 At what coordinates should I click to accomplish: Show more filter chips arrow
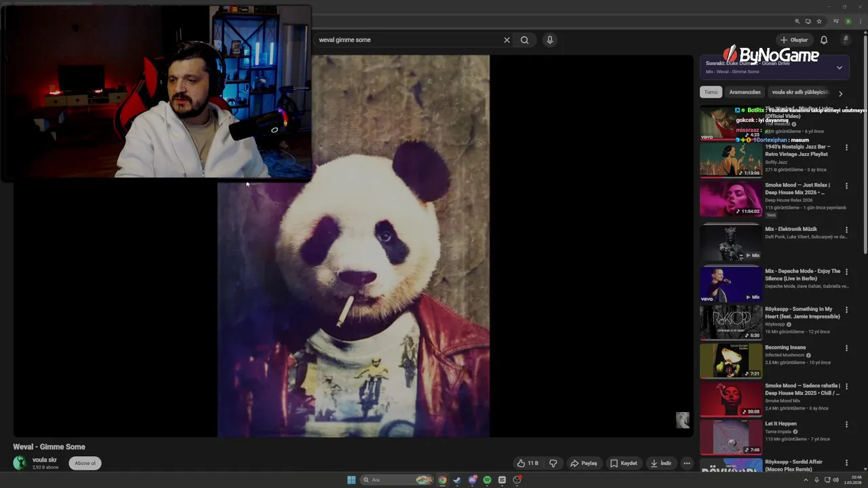click(840, 94)
